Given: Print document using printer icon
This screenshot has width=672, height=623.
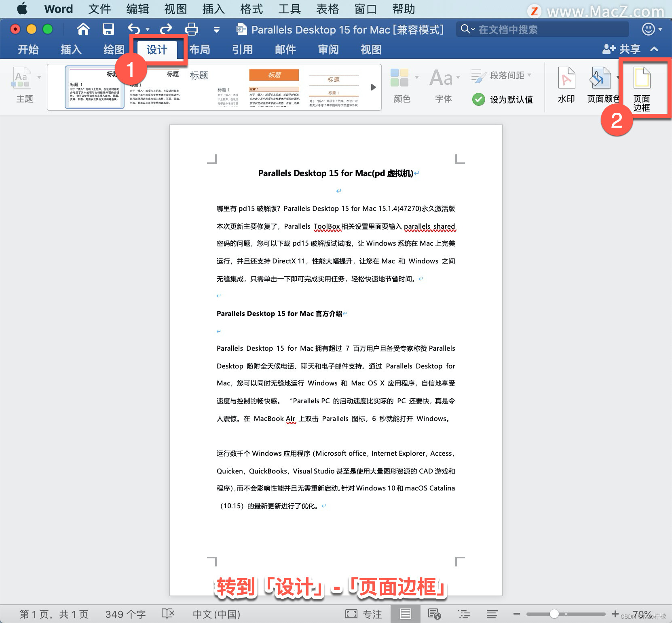Looking at the screenshot, I should (191, 29).
